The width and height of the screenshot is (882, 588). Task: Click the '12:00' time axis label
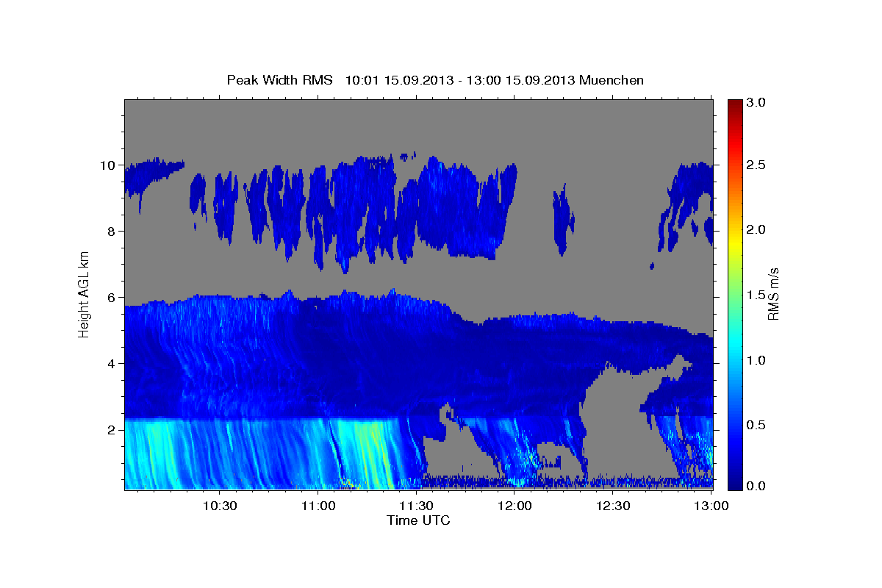pos(514,506)
